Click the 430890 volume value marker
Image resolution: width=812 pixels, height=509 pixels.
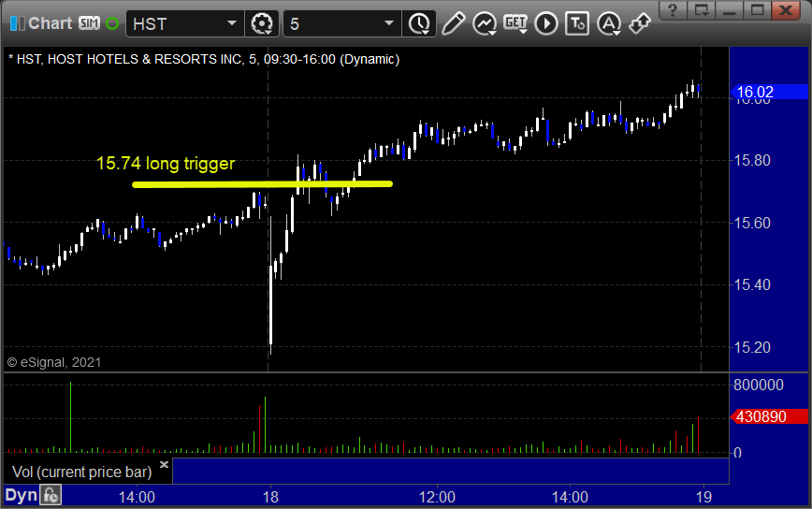tap(769, 416)
